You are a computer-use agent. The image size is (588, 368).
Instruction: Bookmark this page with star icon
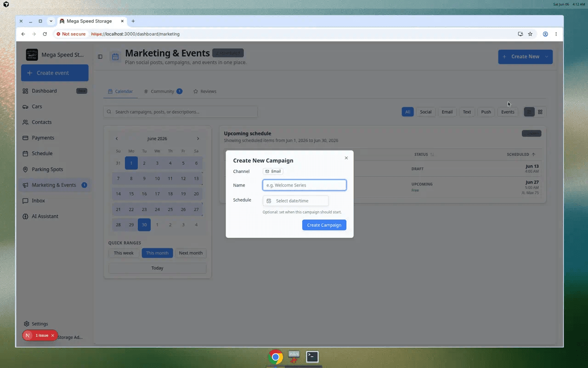pyautogui.click(x=530, y=34)
